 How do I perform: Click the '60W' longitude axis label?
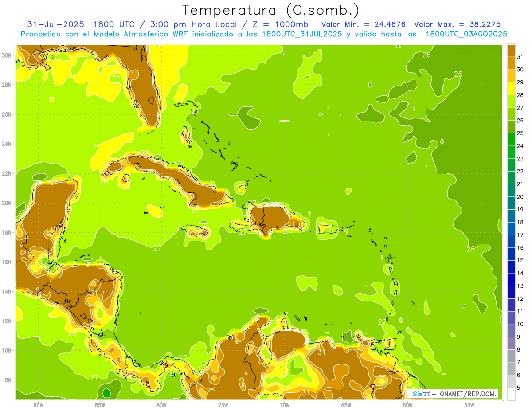pos(408,405)
